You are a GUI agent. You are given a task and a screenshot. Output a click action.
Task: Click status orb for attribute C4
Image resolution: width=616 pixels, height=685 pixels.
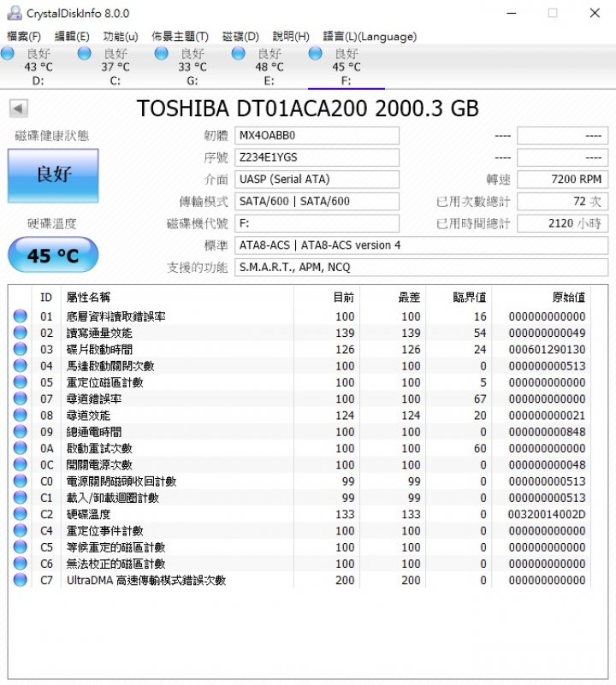tap(21, 530)
